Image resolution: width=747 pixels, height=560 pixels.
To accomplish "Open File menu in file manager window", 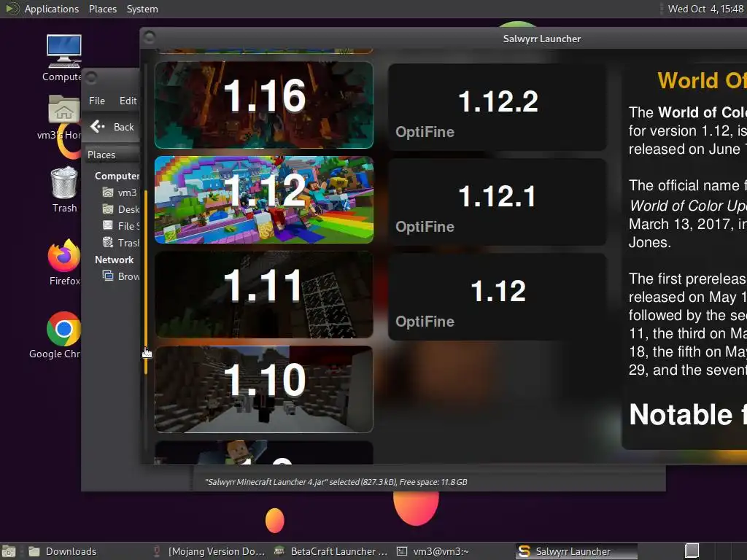I will [x=97, y=101].
